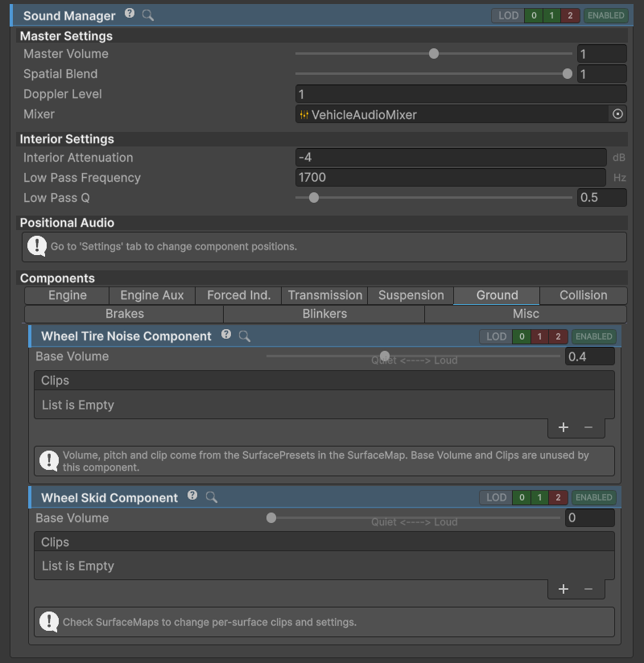Open the Suspension tab

click(x=411, y=295)
